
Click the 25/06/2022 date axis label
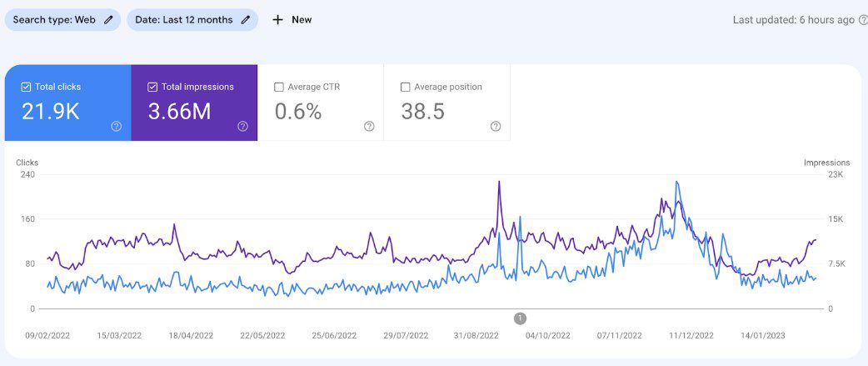click(x=334, y=335)
